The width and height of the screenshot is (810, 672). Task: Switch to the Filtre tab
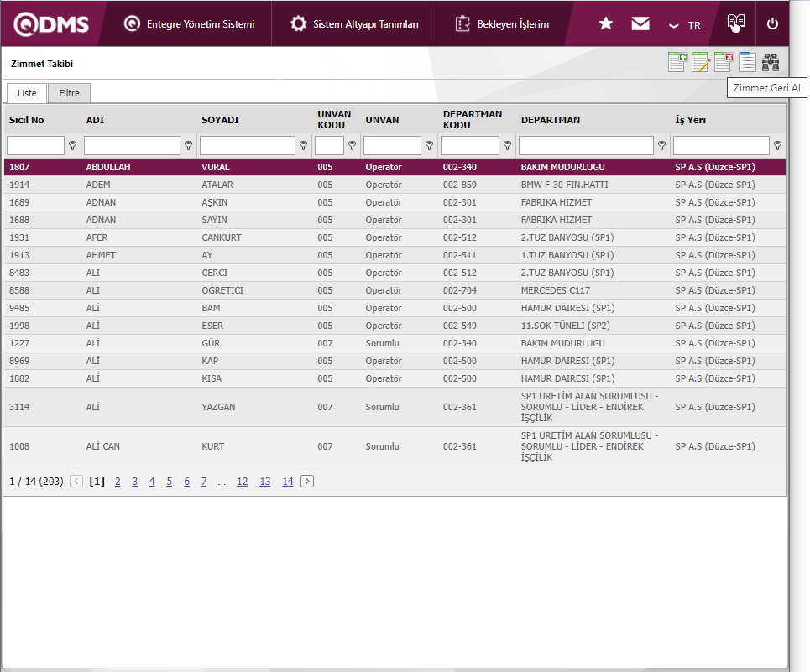click(69, 93)
